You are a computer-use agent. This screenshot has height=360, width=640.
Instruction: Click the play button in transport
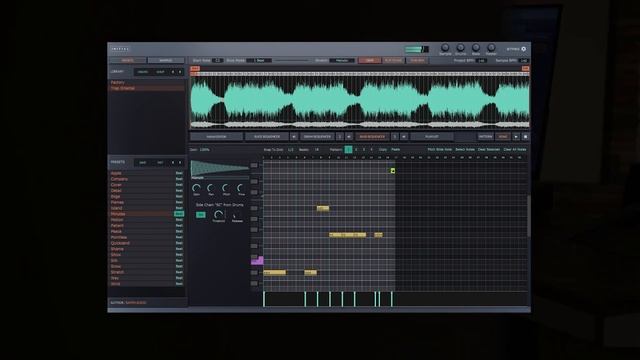(x=516, y=137)
